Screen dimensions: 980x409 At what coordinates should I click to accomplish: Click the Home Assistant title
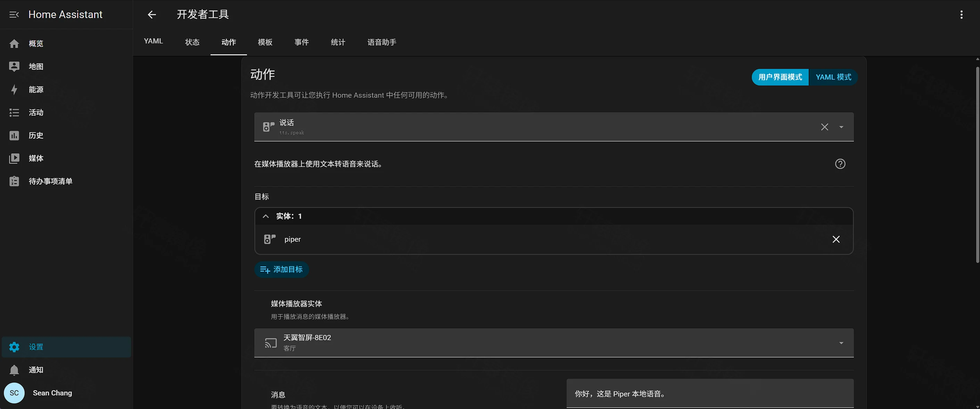[65, 15]
